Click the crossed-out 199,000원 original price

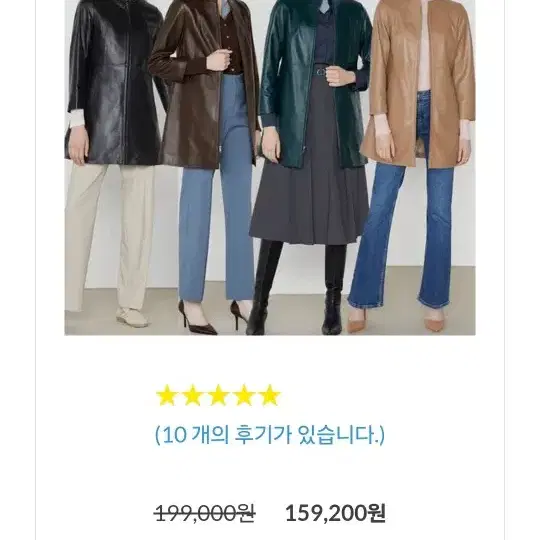pos(205,513)
